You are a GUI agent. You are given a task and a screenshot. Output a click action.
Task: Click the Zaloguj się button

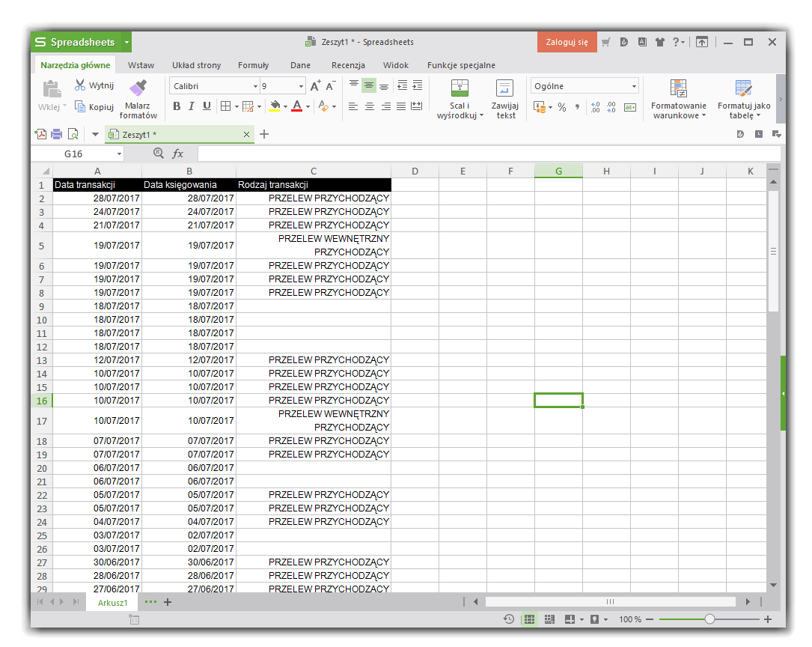(567, 42)
